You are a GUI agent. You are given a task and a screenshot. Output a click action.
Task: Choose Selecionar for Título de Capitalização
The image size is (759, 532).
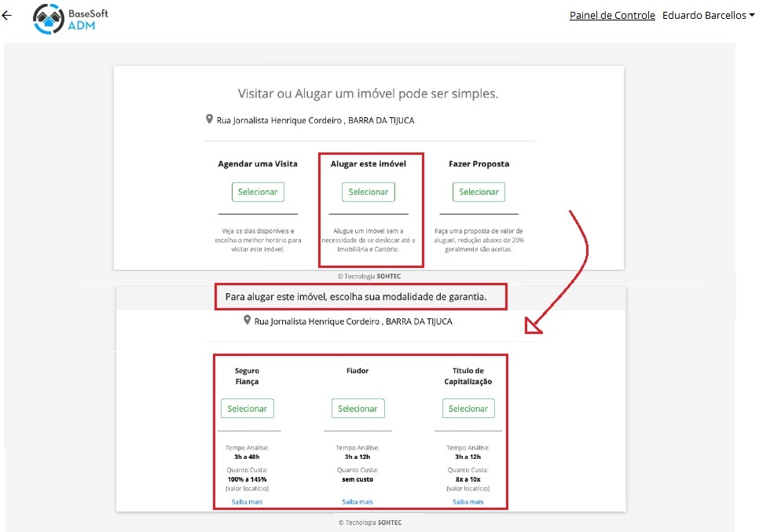tap(468, 409)
